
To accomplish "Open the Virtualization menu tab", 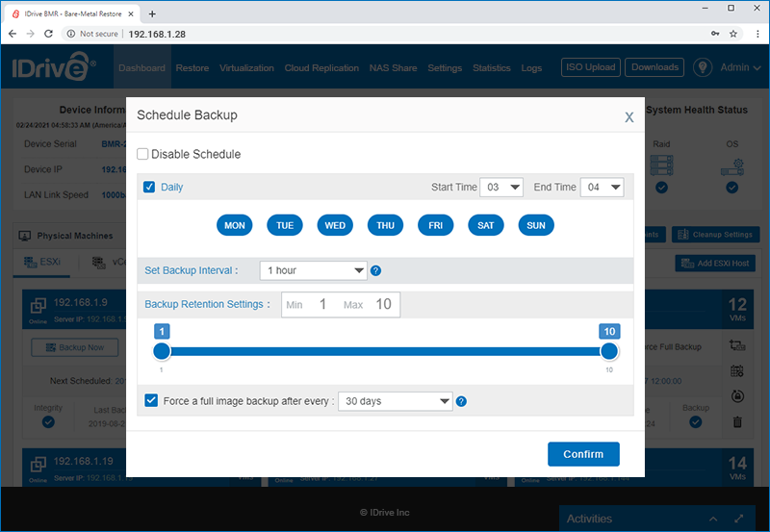I will (246, 67).
